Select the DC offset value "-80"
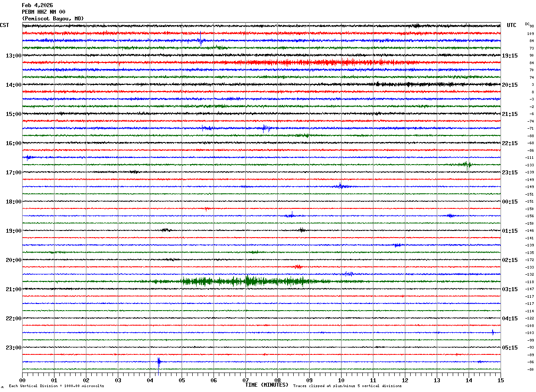This screenshot has height=392, width=536. point(530,369)
